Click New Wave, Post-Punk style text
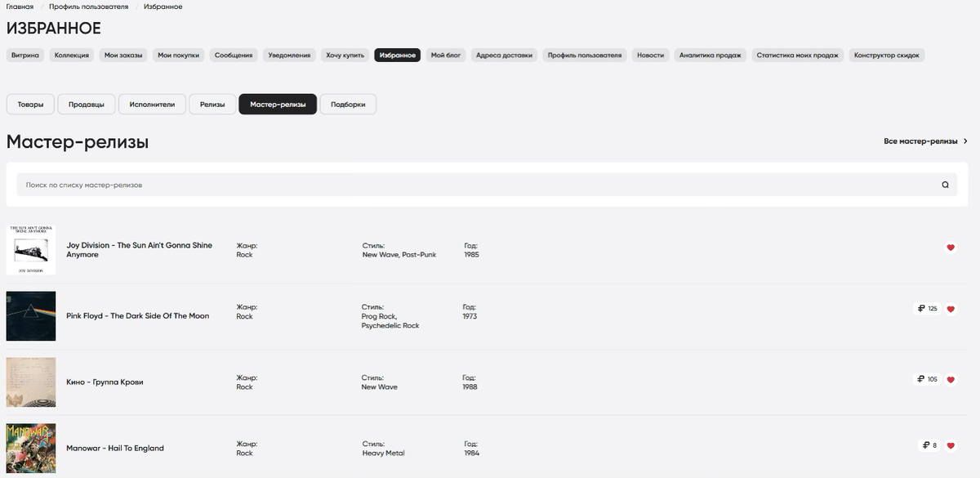 point(399,255)
